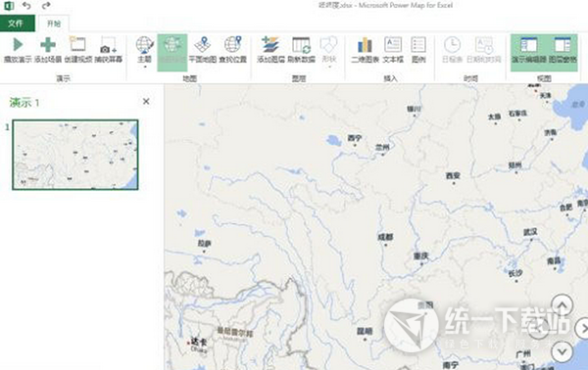Tilt map up with the up arrow

coord(563,304)
